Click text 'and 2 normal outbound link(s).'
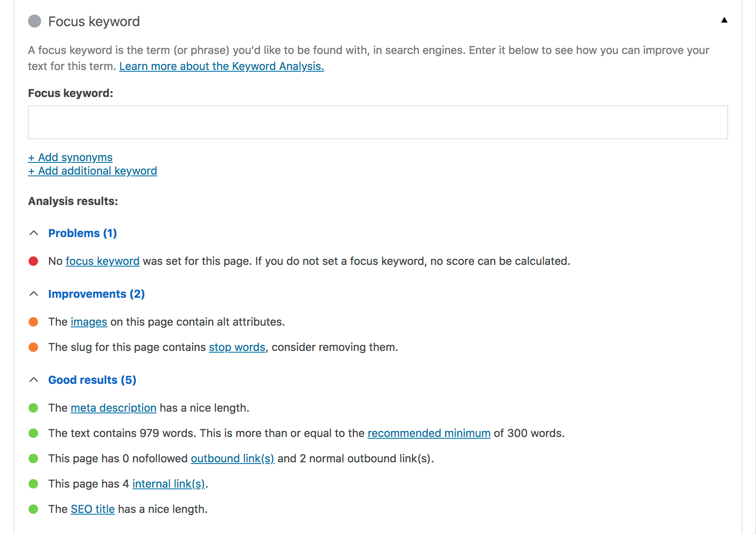756x534 pixels. point(356,458)
